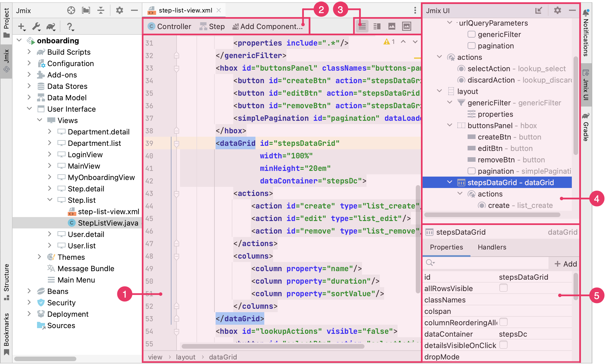This screenshot has height=364, width=606.
Task: Close the step-list-view.xml tab
Action: 219,11
